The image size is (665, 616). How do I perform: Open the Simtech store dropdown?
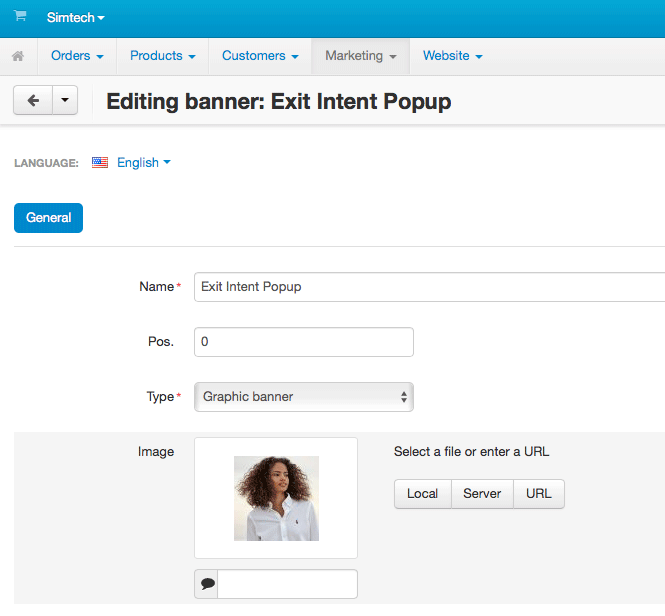point(75,18)
